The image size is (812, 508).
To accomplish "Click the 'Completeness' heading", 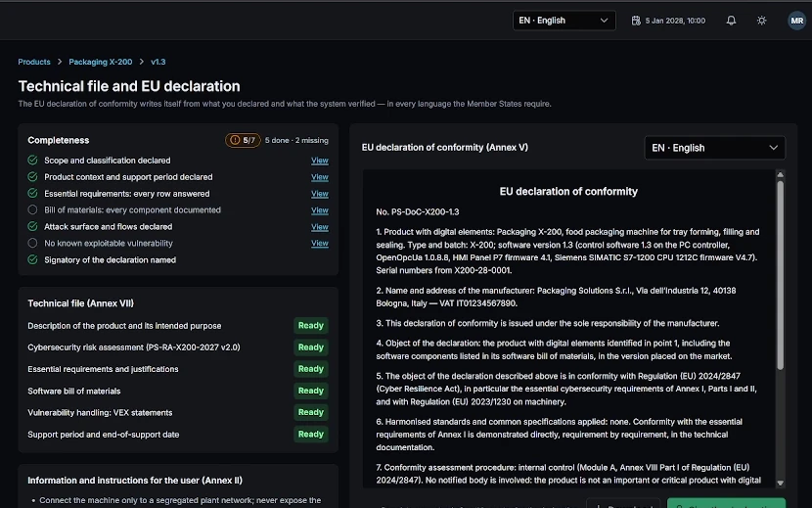I will [59, 140].
